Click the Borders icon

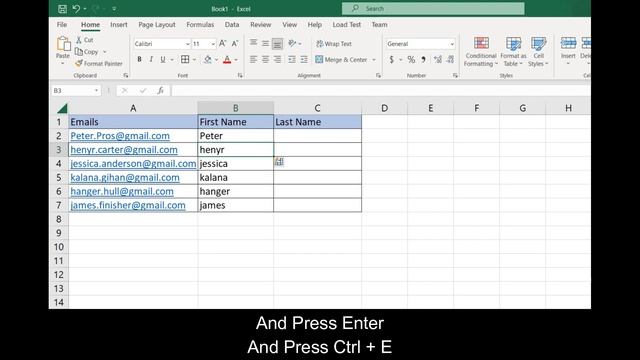[x=185, y=60]
